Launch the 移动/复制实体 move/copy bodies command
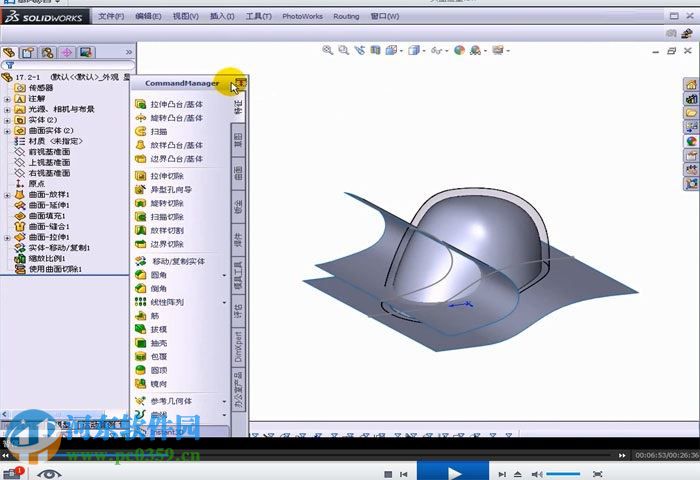The height and width of the screenshot is (480, 700). click(x=170, y=261)
